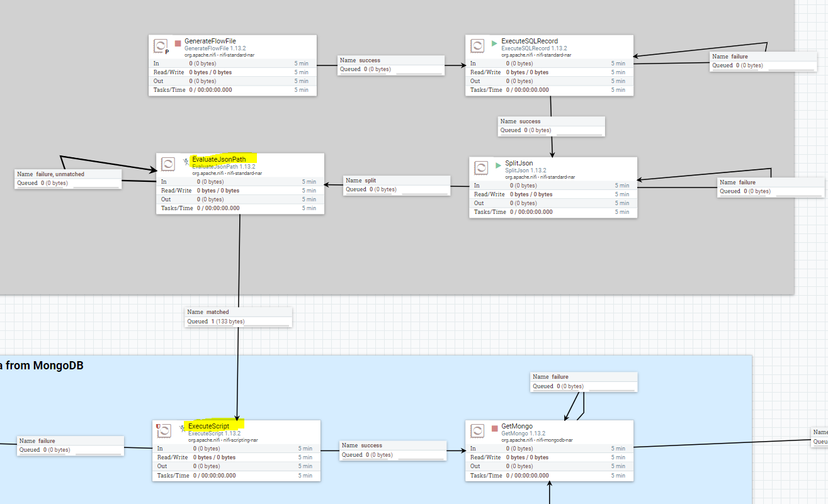Click the primary node P badge on GenerateFlowFile
This screenshot has height=504, width=828.
167,52
